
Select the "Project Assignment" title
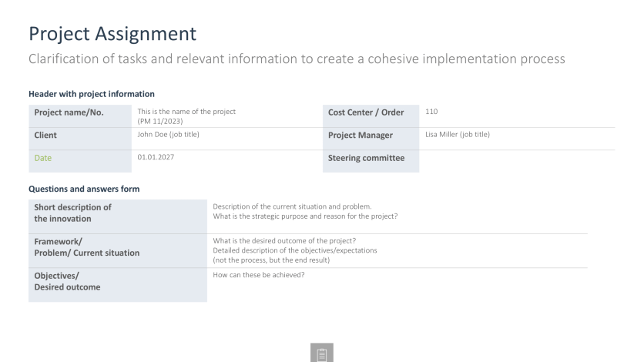112,34
